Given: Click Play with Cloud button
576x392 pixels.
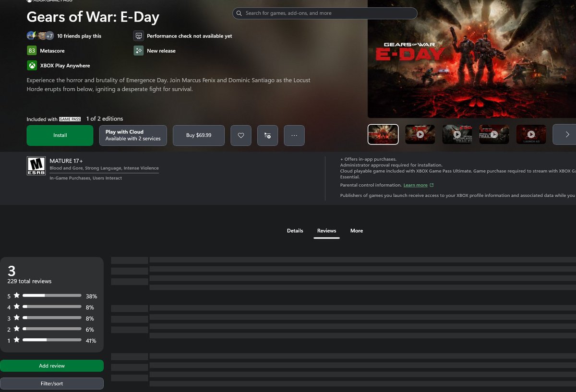Looking at the screenshot, I should (133, 135).
